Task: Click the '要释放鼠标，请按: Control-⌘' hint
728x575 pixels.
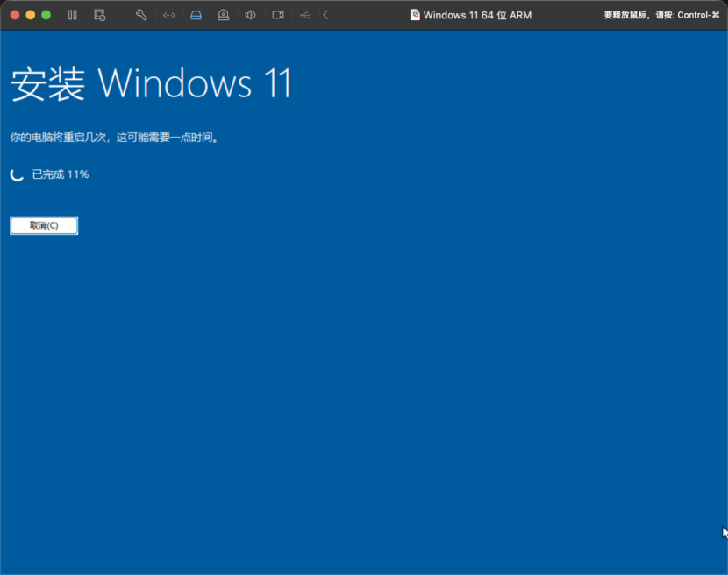Action: point(661,15)
